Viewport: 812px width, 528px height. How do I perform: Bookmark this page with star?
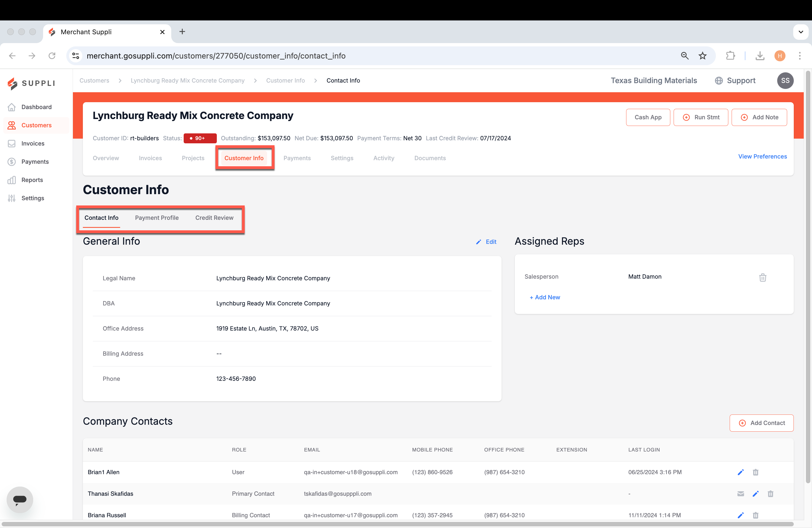[702, 56]
